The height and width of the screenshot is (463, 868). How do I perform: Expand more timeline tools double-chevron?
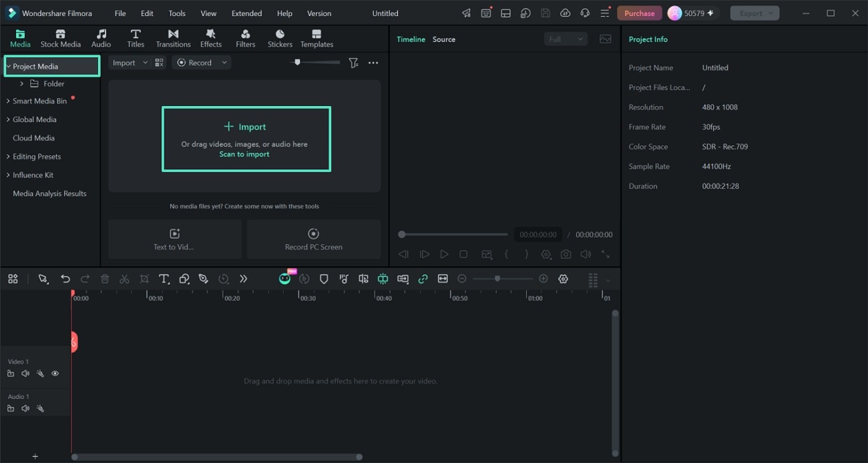[x=243, y=279]
